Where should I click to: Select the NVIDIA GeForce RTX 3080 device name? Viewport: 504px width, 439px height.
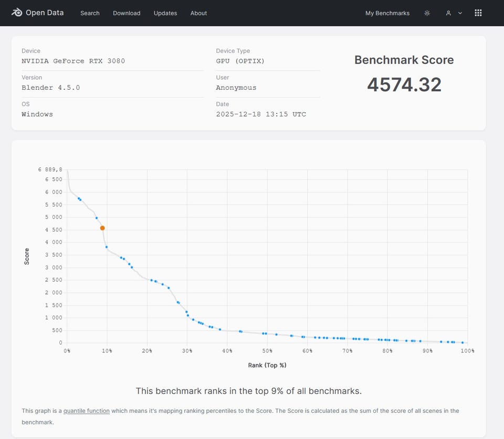click(73, 61)
